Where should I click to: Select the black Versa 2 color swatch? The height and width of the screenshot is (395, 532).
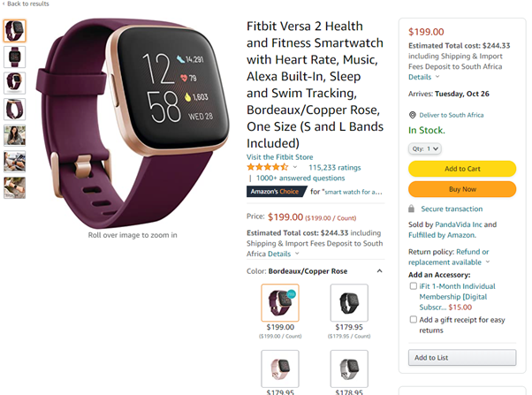(x=349, y=303)
